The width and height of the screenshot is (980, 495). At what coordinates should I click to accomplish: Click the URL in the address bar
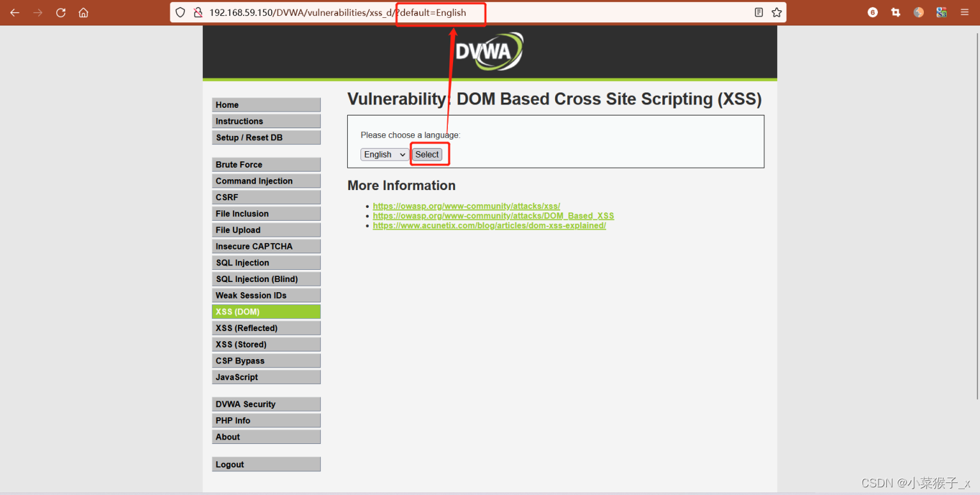point(338,13)
